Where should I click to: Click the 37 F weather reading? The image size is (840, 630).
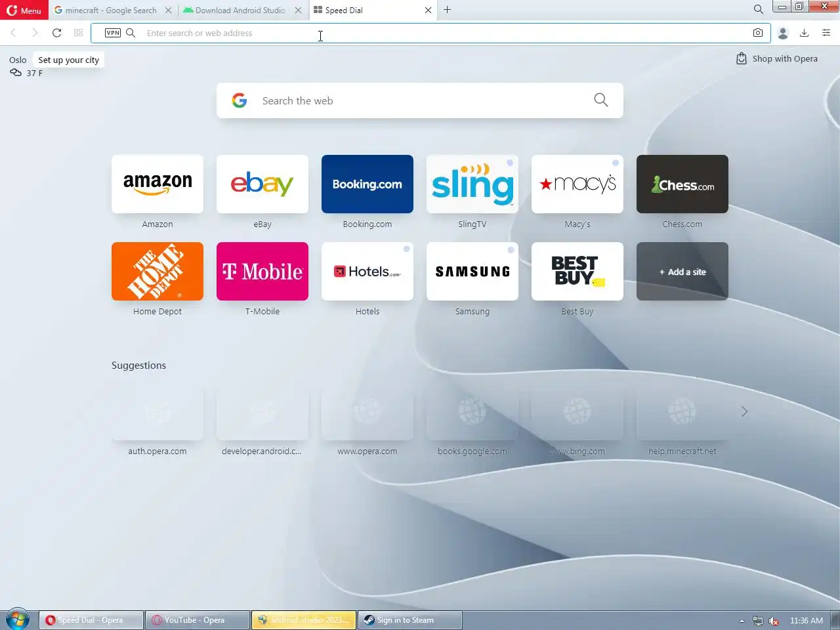(x=34, y=73)
